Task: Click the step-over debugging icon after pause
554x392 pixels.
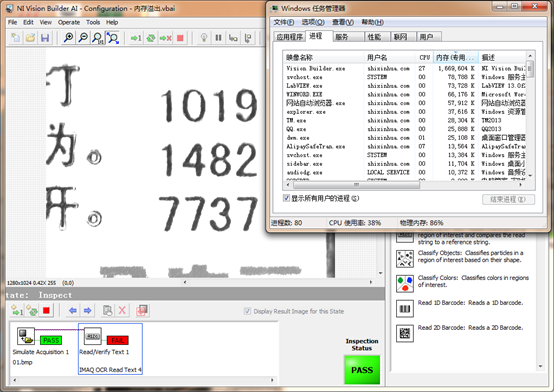Action: (x=233, y=37)
